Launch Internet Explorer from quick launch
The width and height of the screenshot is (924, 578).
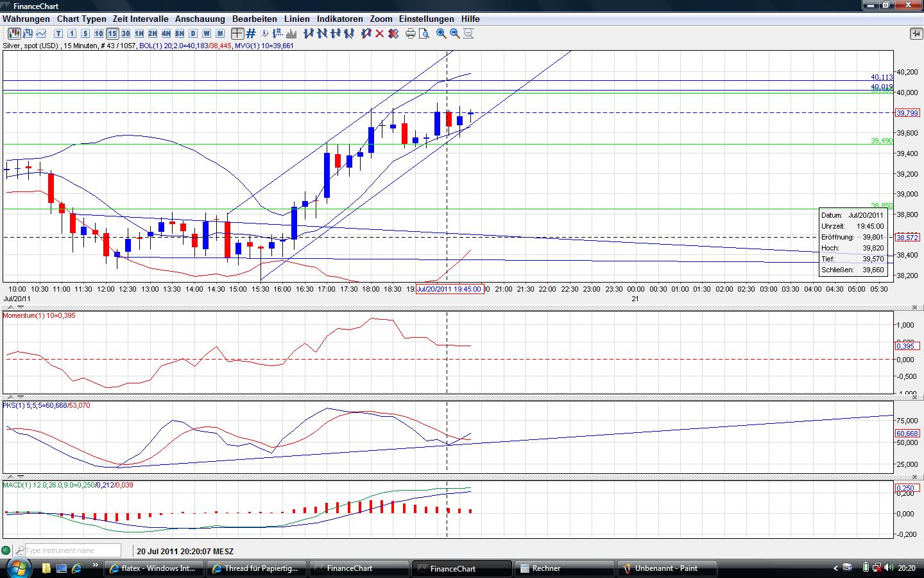click(77, 568)
